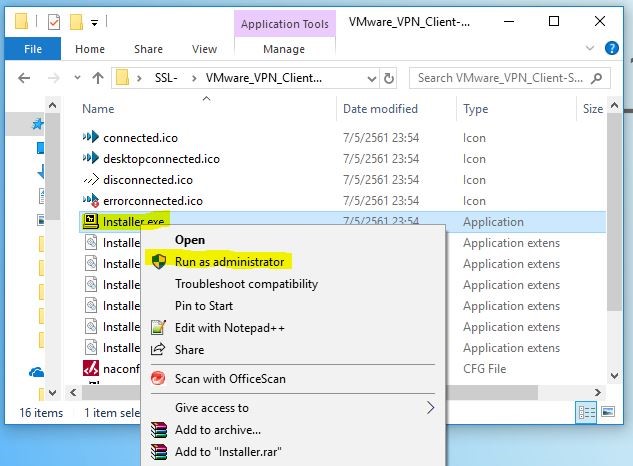Go up one folder level
The height and width of the screenshot is (466, 633).
pos(98,78)
